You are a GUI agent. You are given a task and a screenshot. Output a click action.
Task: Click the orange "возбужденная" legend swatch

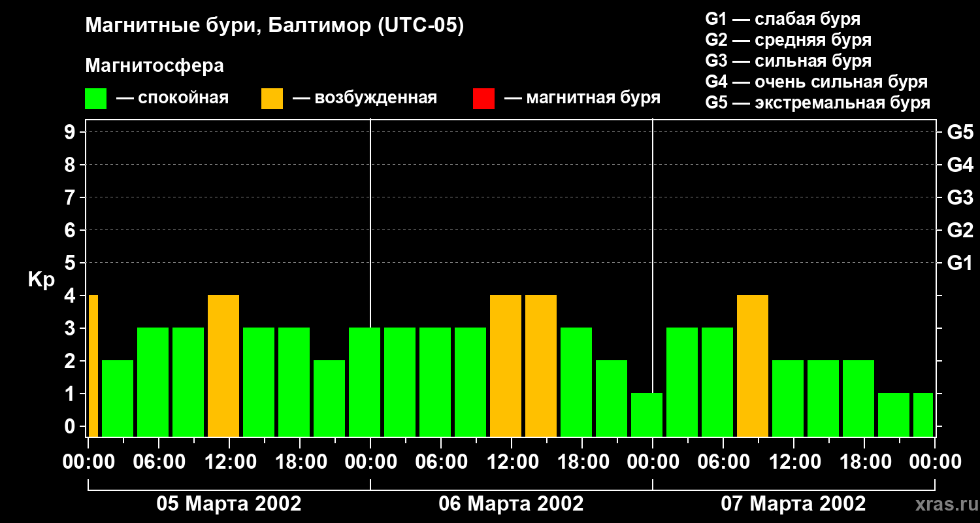pos(272,99)
